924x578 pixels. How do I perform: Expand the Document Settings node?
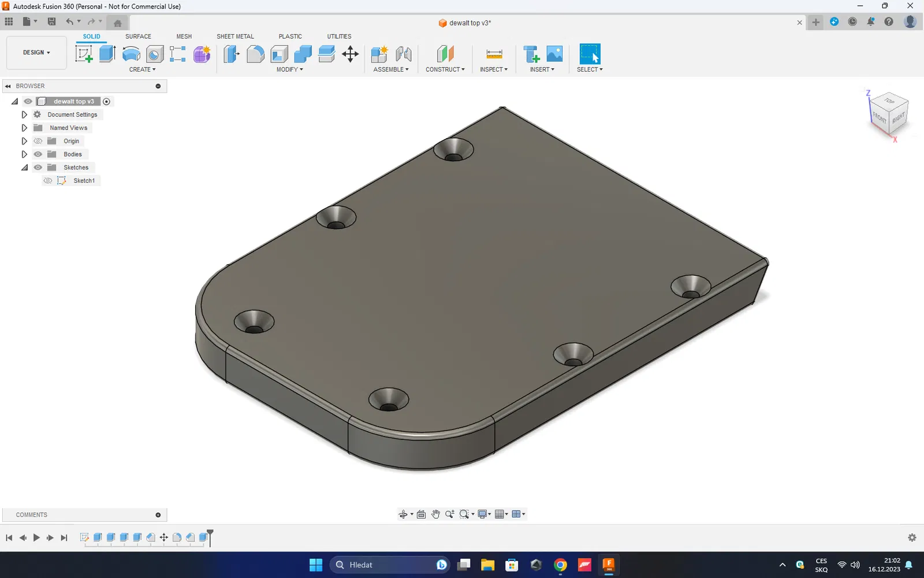tap(24, 114)
